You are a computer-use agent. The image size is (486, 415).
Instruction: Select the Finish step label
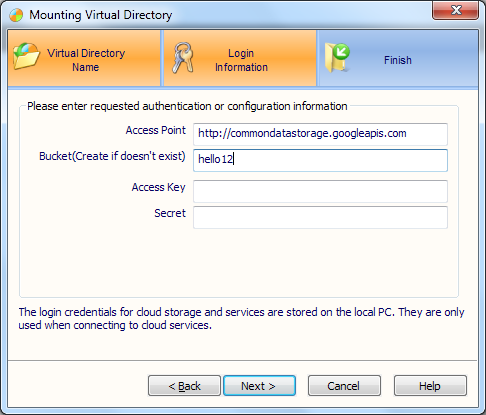398,60
